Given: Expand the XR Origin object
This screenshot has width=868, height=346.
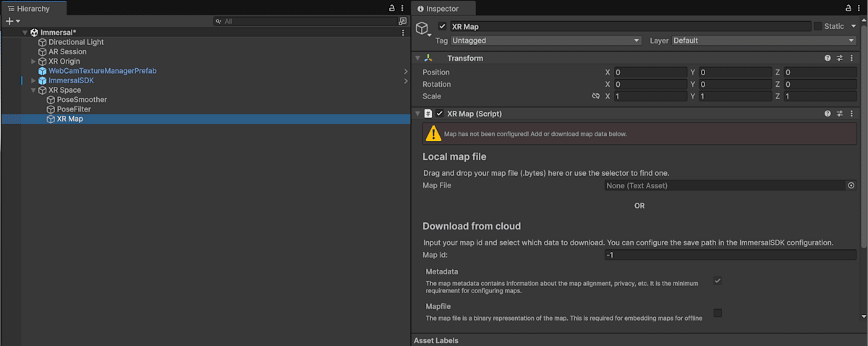Looking at the screenshot, I should 33,62.
